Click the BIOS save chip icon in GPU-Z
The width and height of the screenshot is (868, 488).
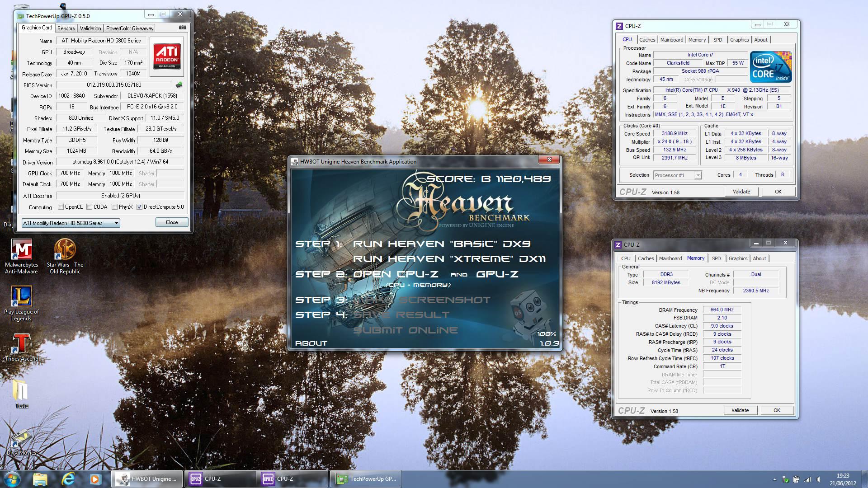coord(179,84)
